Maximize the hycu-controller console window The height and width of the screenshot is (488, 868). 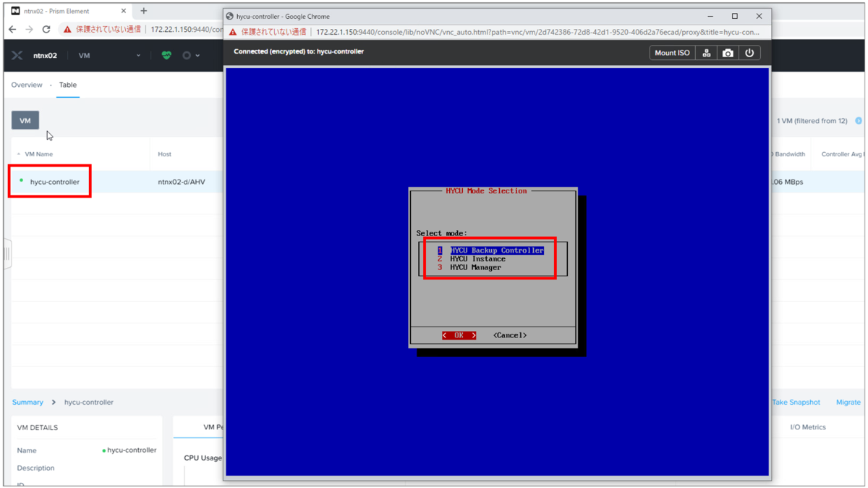point(735,16)
